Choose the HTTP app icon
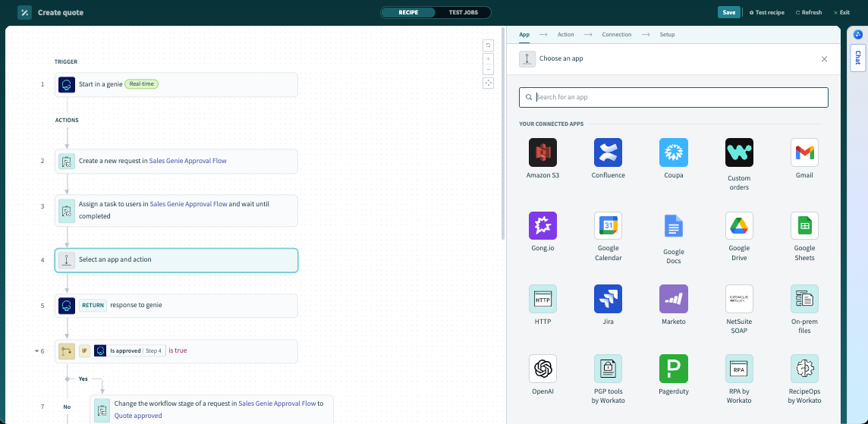868x424 pixels. (x=542, y=298)
